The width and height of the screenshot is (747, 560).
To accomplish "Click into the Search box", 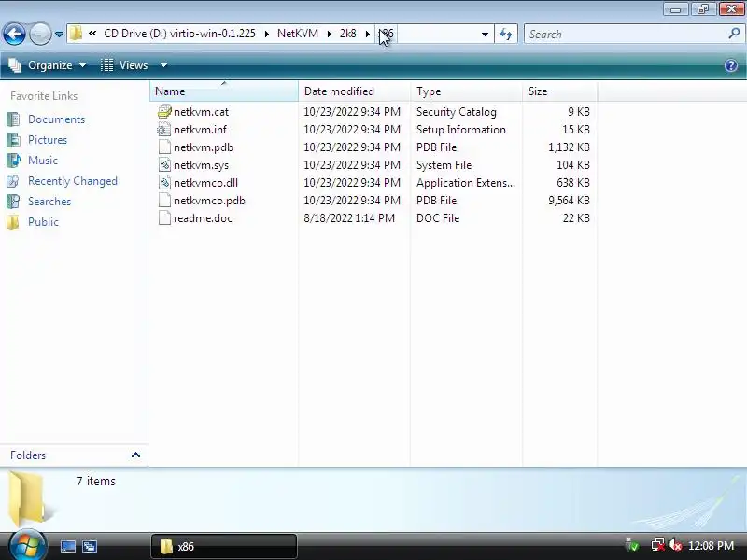I will click(x=626, y=34).
